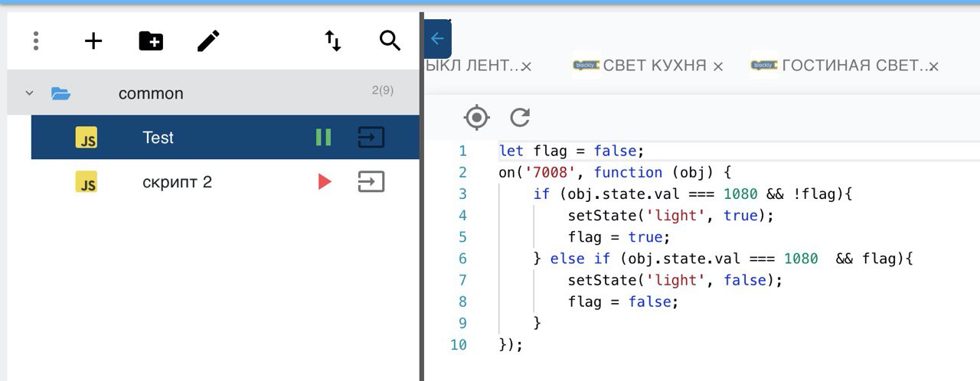Screen dimensions: 980x381
Task: Hide side panel with blue arrow button
Action: pos(437,39)
